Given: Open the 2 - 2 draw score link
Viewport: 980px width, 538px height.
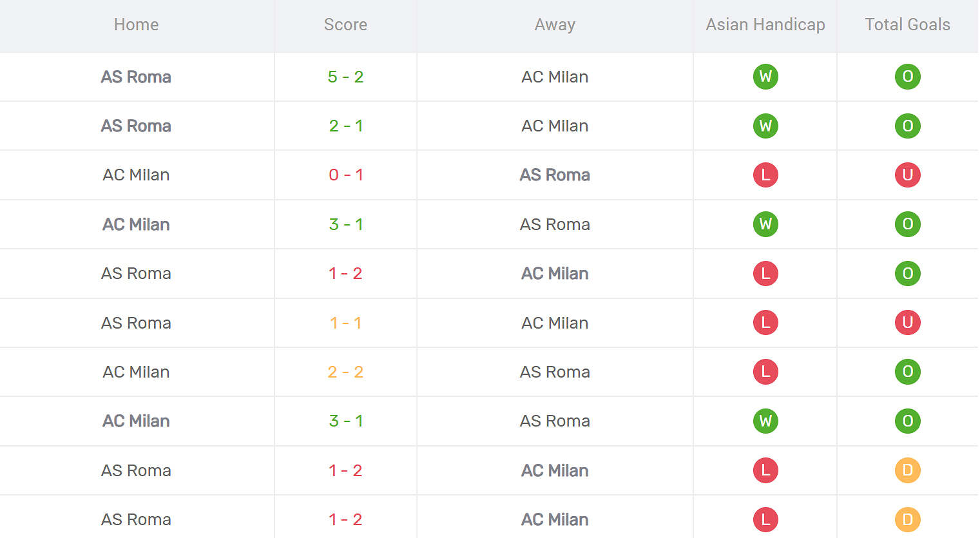Looking at the screenshot, I should [345, 372].
